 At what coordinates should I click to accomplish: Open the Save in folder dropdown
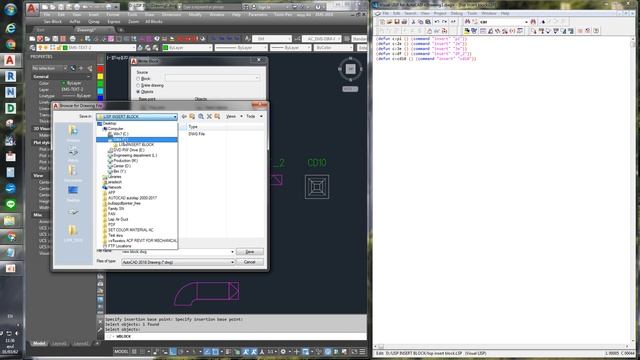(137, 117)
